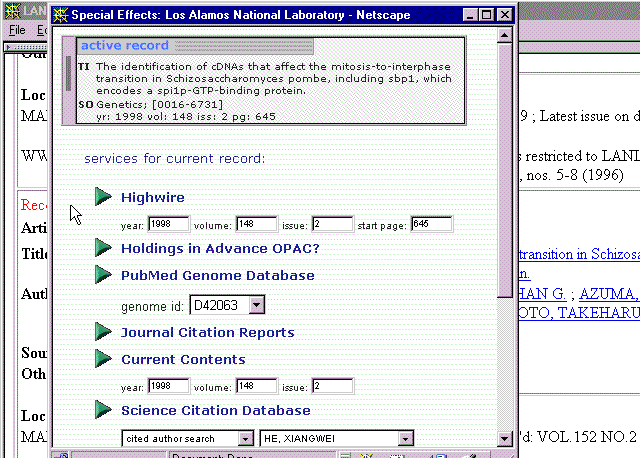Open the HE, XIANGWEI author dropdown

tap(405, 439)
